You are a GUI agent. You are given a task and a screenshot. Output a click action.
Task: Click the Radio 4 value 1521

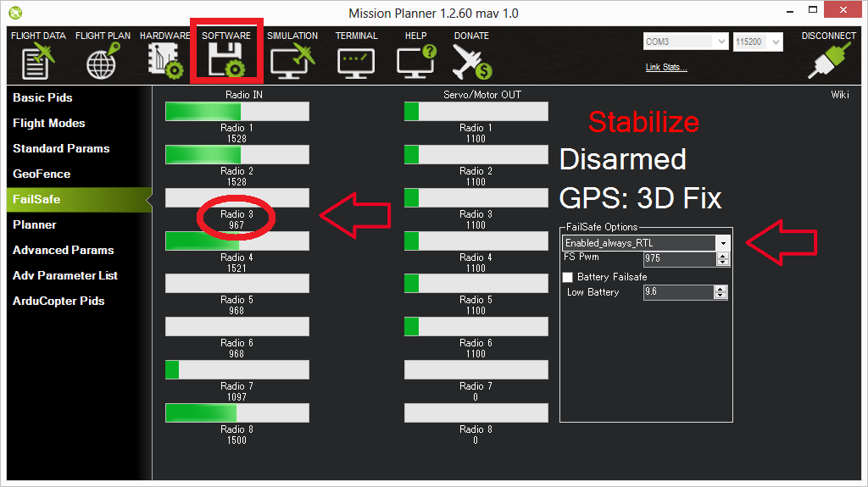point(236,268)
